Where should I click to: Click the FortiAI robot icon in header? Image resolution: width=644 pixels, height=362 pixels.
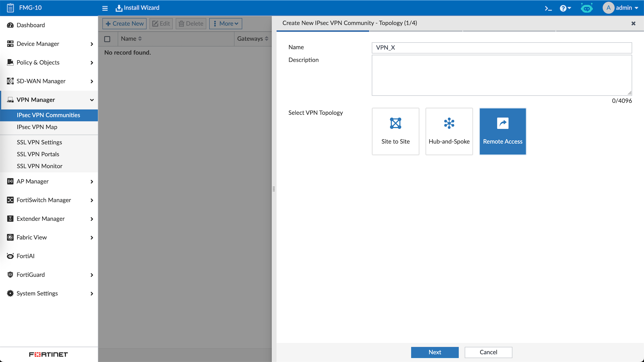click(586, 8)
